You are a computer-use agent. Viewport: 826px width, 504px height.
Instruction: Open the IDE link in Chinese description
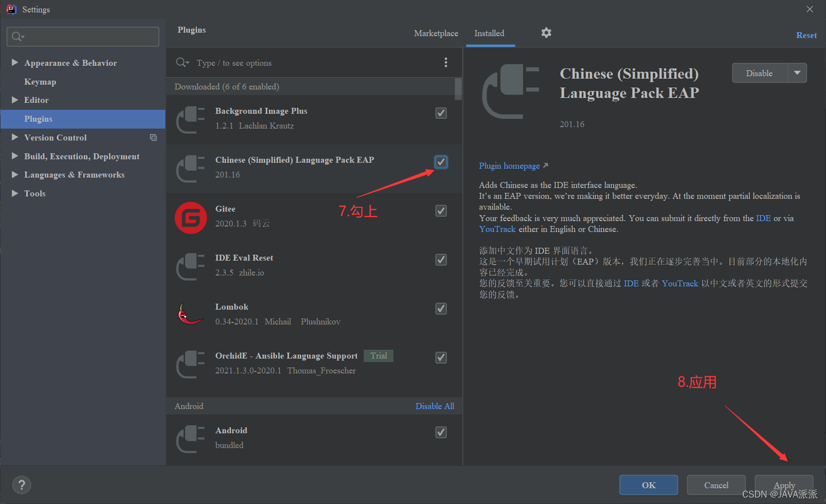631,283
